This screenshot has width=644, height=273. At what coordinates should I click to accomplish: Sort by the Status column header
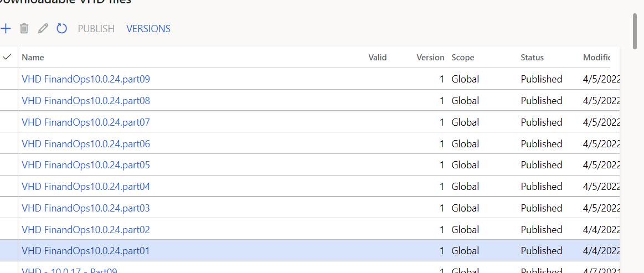tap(532, 58)
